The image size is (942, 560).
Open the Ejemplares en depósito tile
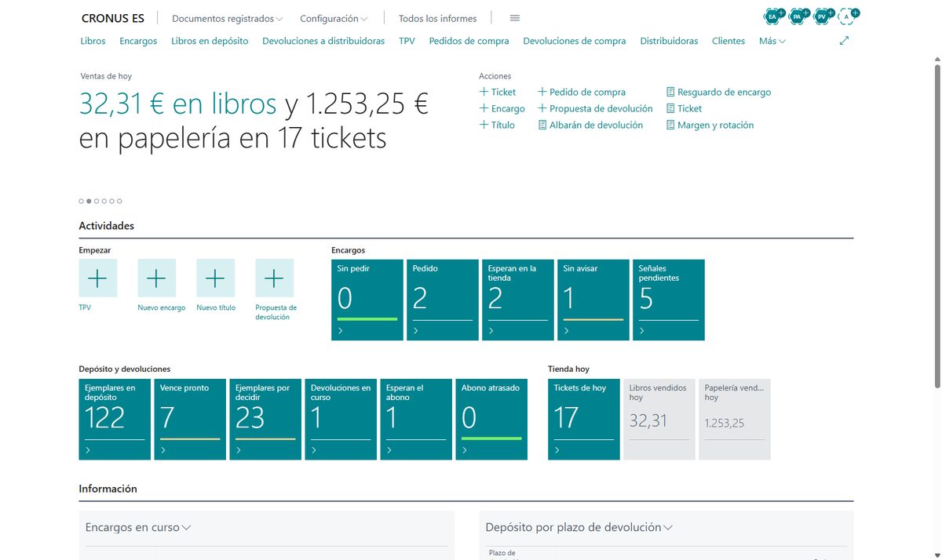115,419
